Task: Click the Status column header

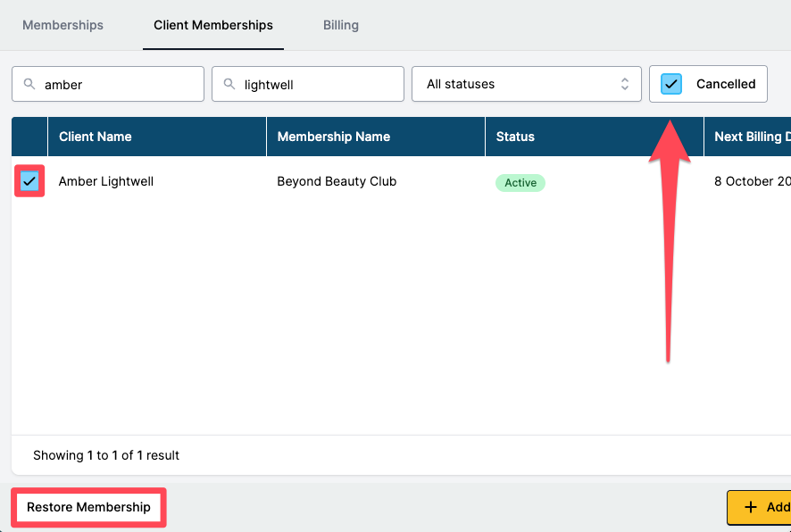Action: [515, 137]
